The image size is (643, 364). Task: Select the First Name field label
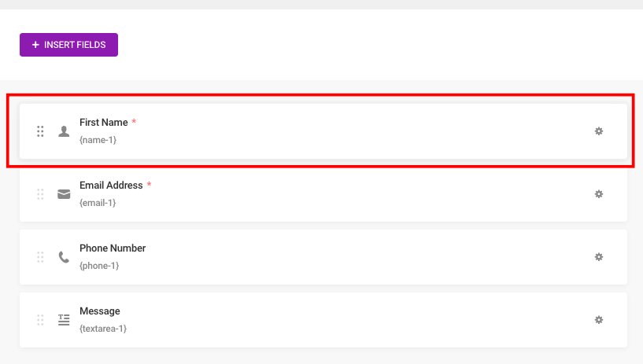pyautogui.click(x=104, y=123)
